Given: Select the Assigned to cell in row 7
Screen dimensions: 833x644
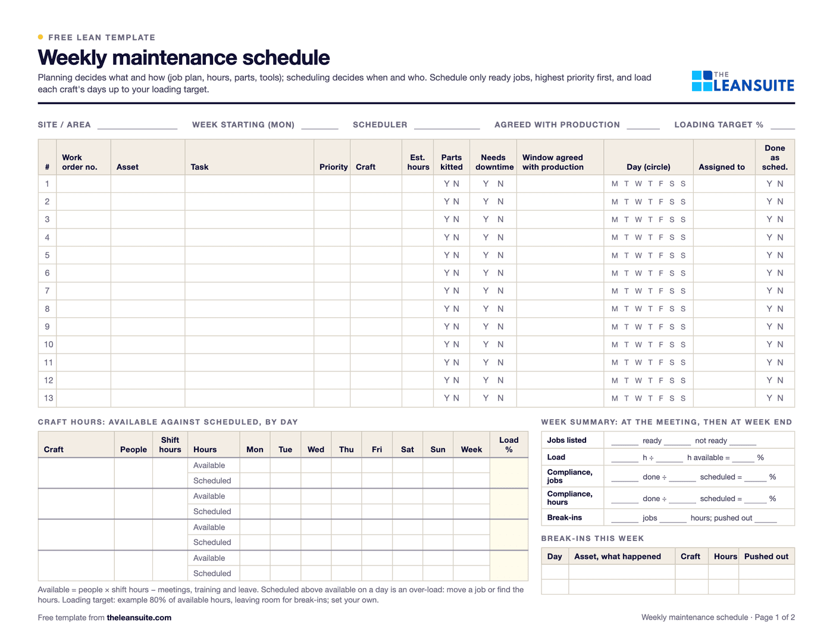Looking at the screenshot, I should (724, 291).
